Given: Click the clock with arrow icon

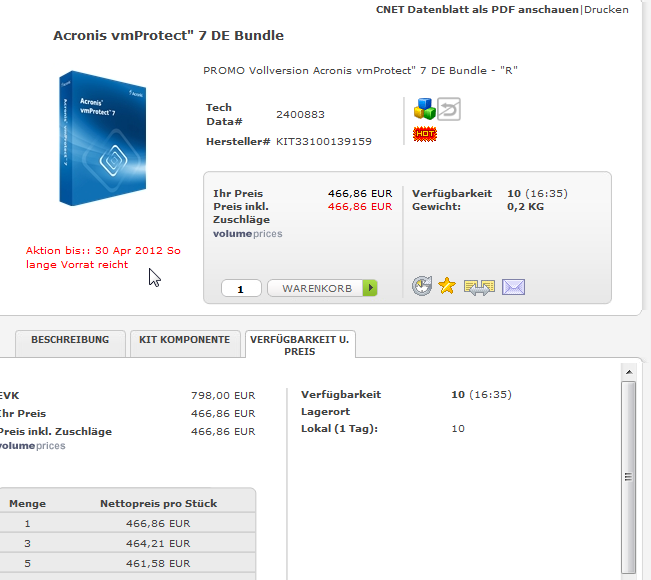Looking at the screenshot, I should coord(423,287).
